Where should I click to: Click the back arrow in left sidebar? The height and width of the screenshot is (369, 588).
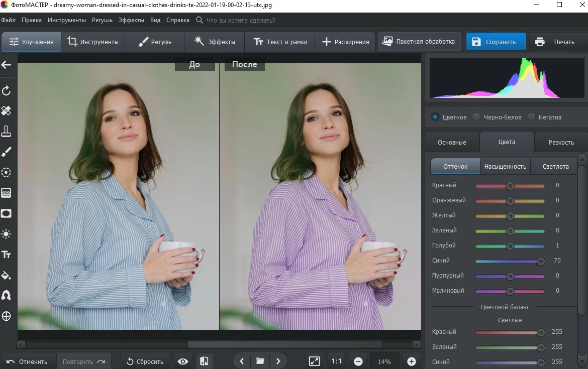pyautogui.click(x=6, y=65)
